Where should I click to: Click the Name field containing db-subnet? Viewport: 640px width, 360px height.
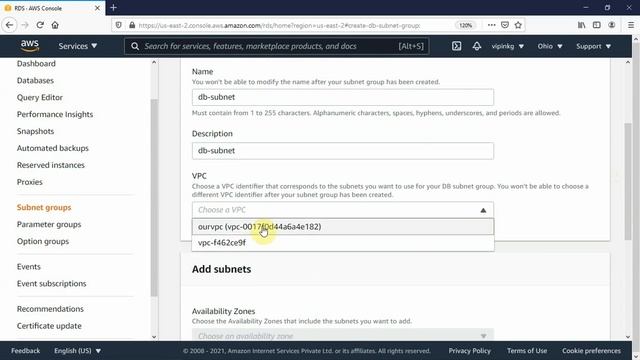(x=343, y=97)
